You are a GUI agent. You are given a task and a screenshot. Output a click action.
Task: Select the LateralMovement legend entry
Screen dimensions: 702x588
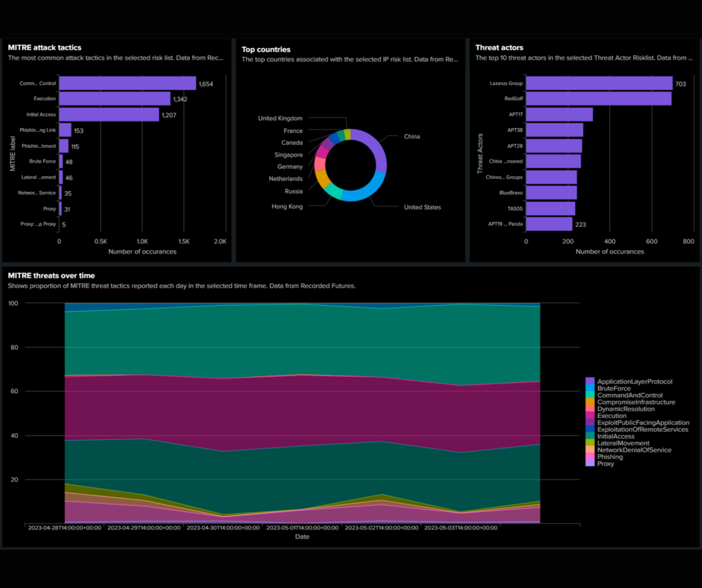624,443
